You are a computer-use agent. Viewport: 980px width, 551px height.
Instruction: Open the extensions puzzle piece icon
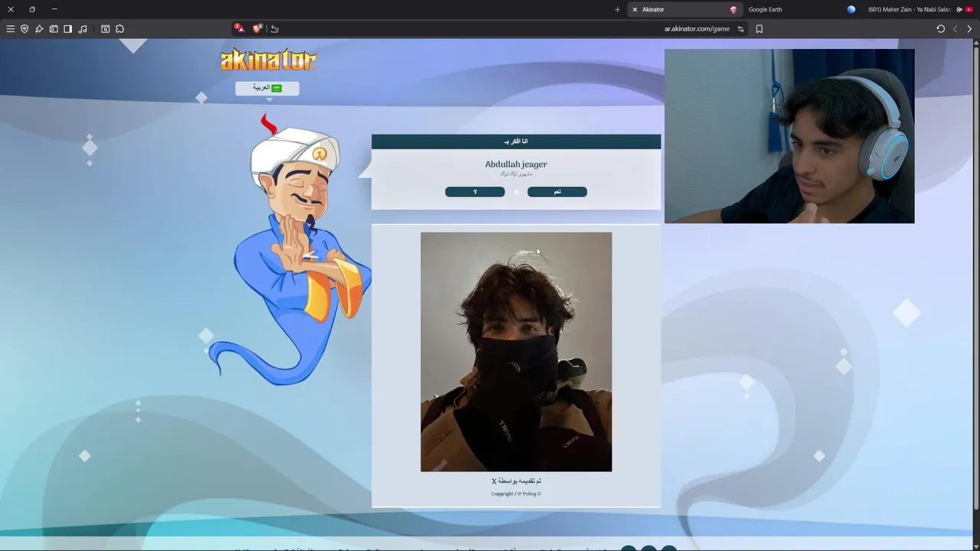tap(120, 29)
